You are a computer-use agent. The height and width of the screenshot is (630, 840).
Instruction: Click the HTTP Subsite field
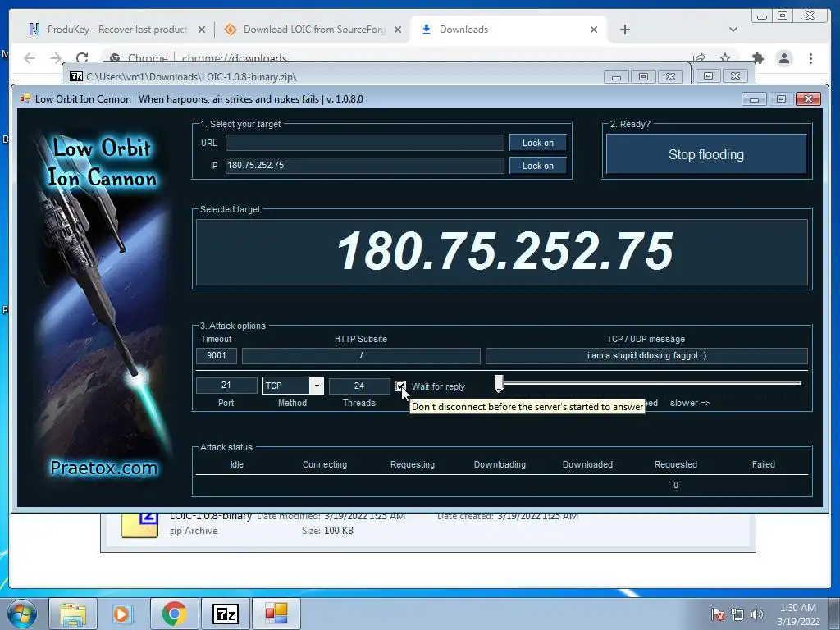click(x=361, y=355)
